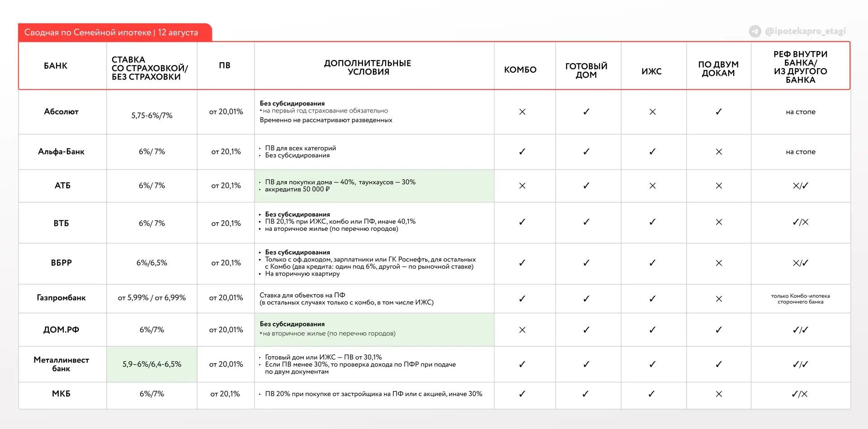Screen dimensions: 868x429
Task: Click the checkmark in Альфа-Банк's ИЖС column
Action: coord(652,152)
